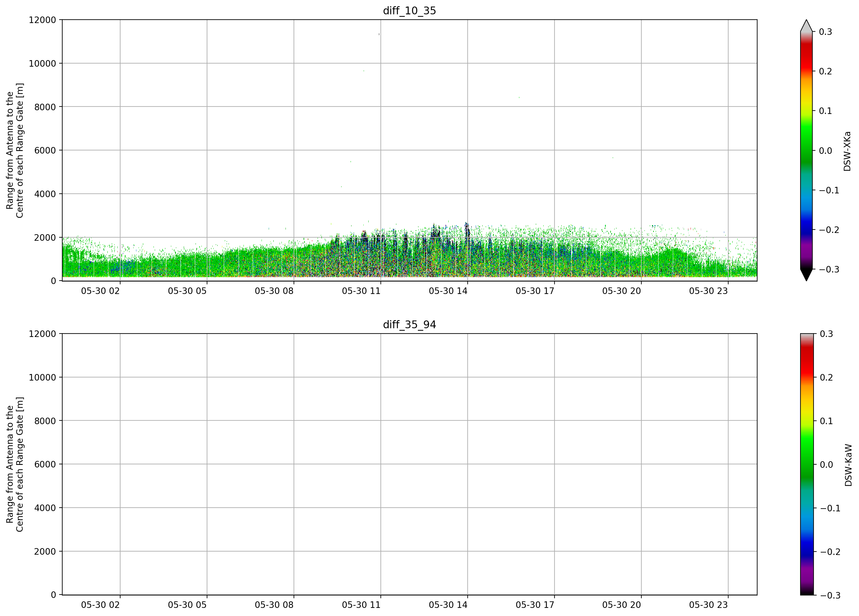Click the 05-30 23 tick label on bottom plot
This screenshot has height=616, width=859.
point(708,605)
